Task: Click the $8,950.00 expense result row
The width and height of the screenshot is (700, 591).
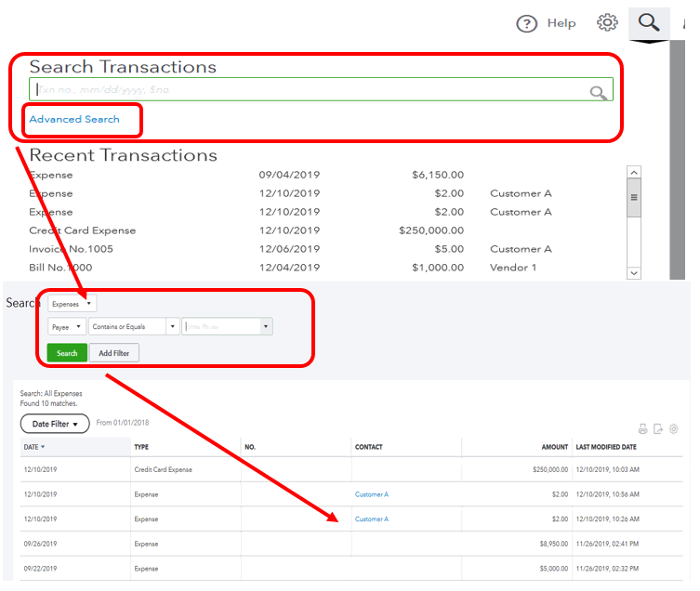Action: (x=351, y=544)
